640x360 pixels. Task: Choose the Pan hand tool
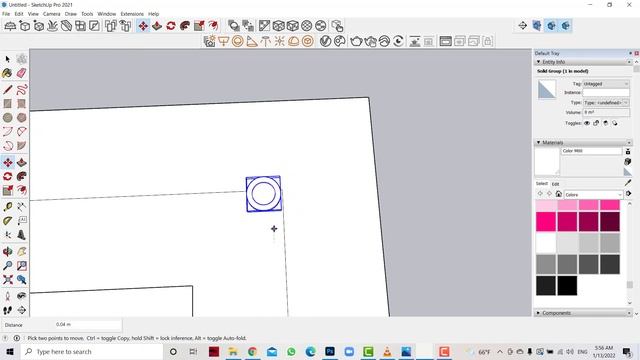(22, 251)
